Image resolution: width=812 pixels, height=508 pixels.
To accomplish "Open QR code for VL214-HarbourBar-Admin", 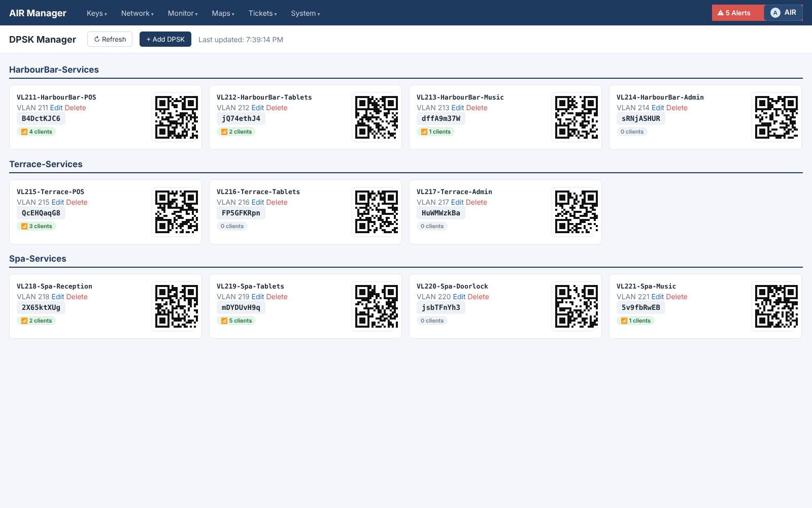I will (776, 117).
